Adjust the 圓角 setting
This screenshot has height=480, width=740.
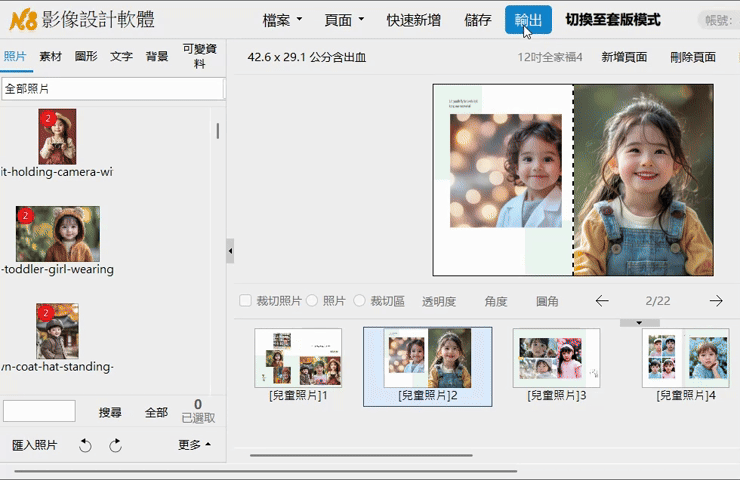tap(547, 302)
